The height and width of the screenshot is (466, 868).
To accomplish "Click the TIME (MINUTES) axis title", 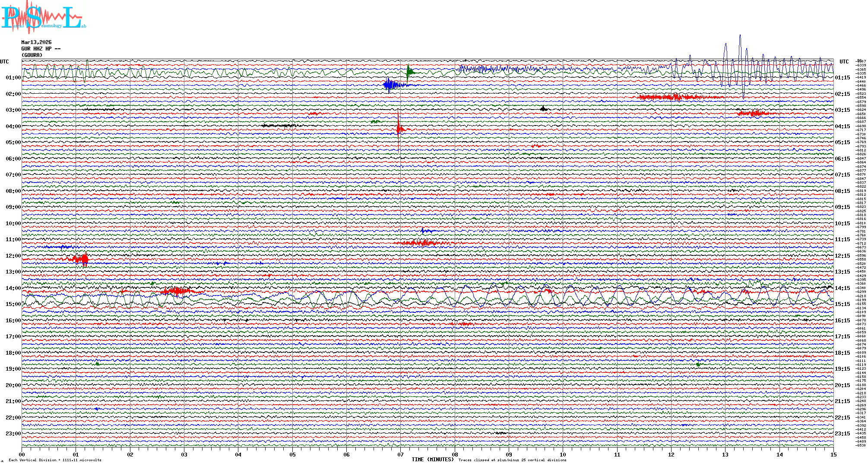I will (x=432, y=460).
